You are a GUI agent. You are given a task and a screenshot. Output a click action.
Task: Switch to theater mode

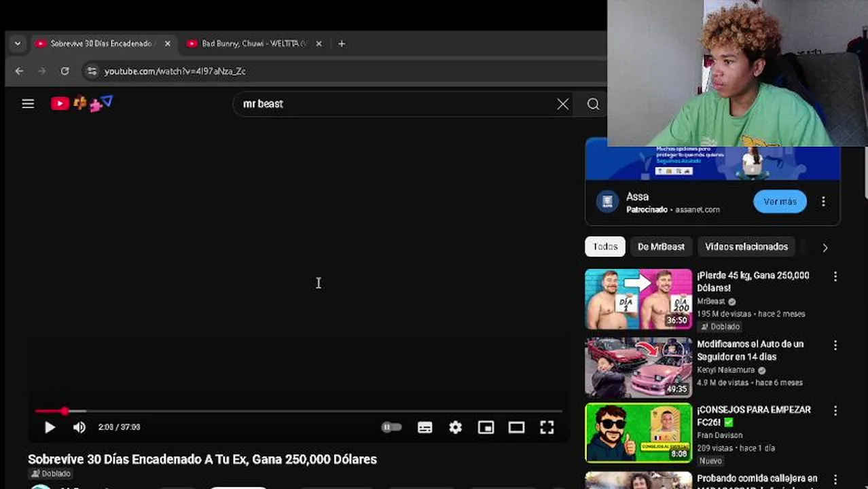click(516, 427)
